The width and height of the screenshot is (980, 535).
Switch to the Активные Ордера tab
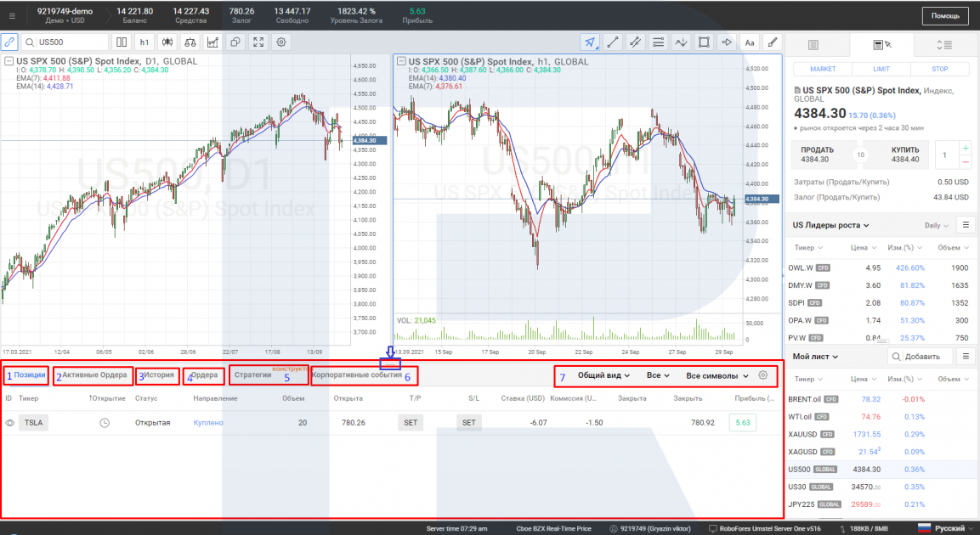pyautogui.click(x=94, y=375)
